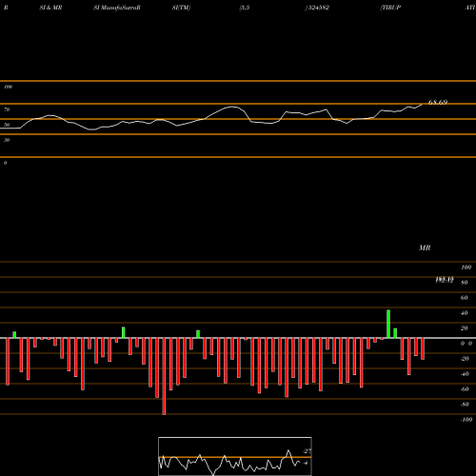Click the 'SI(TM)' header text
The image size is (476, 476).
coord(181,8)
